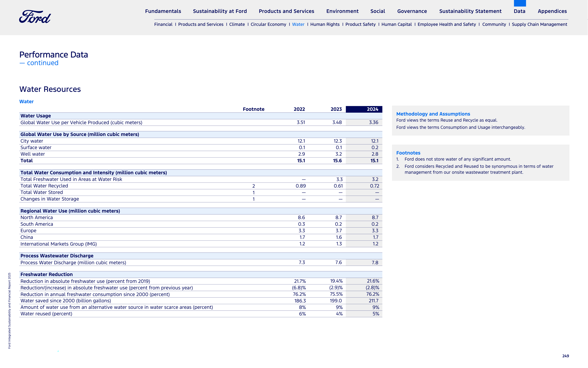Jump to Human Rights subsection

click(325, 24)
